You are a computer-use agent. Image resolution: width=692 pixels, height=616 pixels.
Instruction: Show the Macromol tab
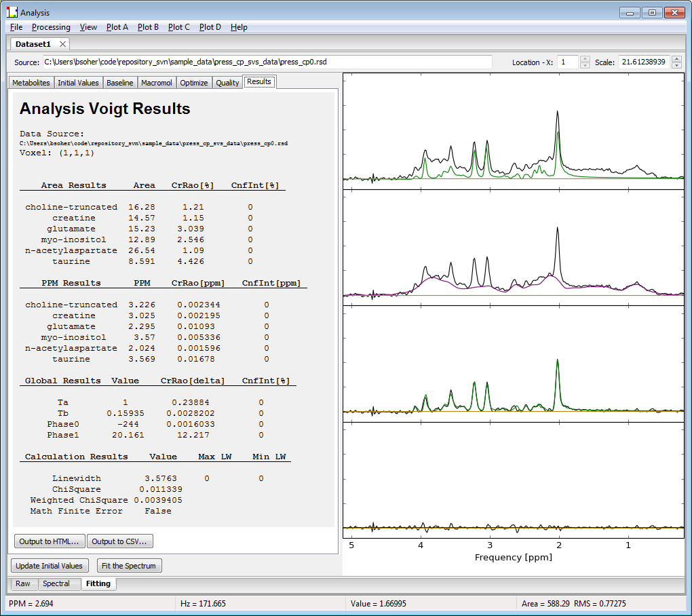point(156,83)
